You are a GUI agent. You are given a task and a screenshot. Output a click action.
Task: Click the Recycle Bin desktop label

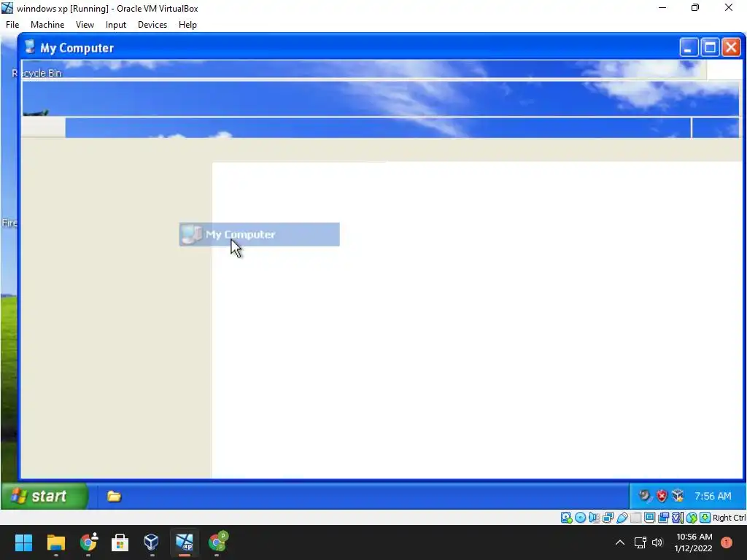click(x=36, y=73)
